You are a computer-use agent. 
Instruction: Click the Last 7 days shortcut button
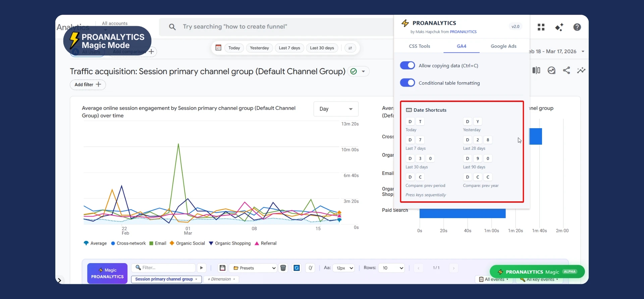tap(289, 48)
